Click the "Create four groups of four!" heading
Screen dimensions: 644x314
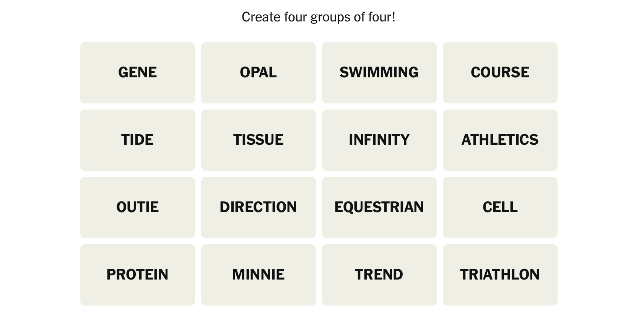(x=319, y=17)
